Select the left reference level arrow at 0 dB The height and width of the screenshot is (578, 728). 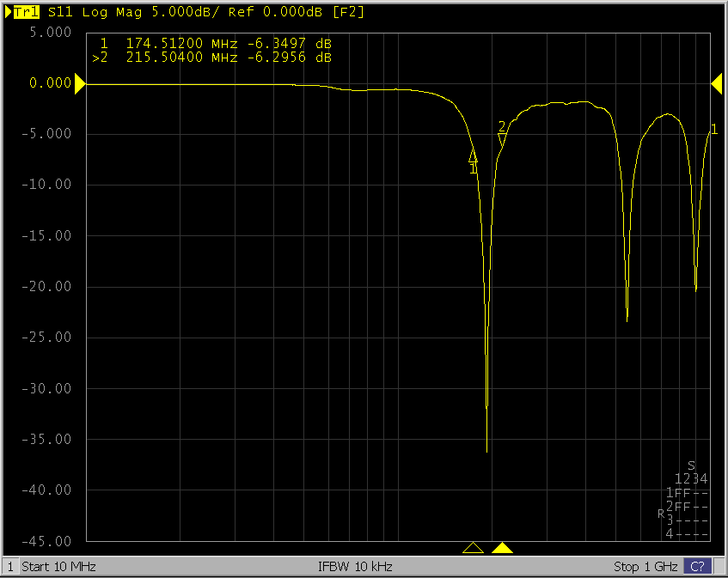point(80,83)
